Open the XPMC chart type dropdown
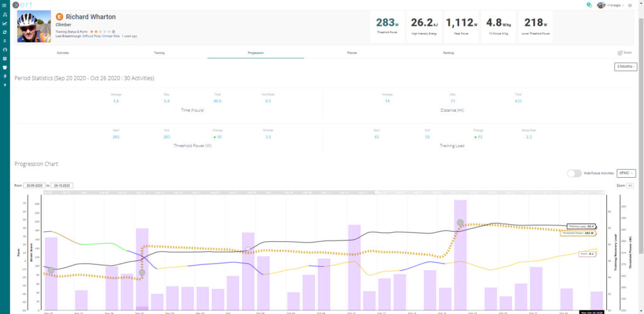 tap(626, 173)
